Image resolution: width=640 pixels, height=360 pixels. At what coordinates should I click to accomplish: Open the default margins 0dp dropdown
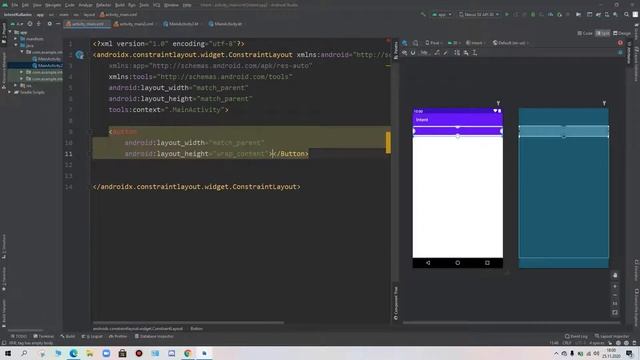pyautogui.click(x=424, y=53)
